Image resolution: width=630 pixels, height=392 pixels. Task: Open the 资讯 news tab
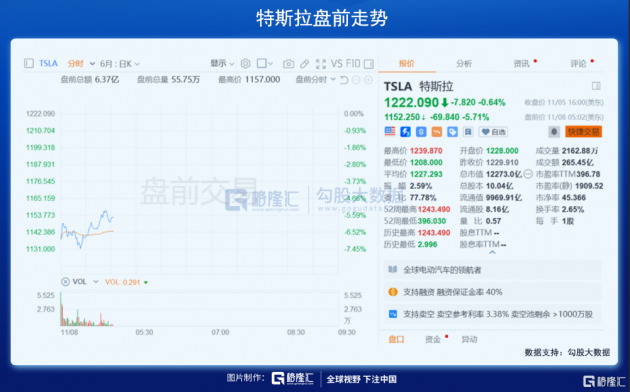(x=522, y=63)
